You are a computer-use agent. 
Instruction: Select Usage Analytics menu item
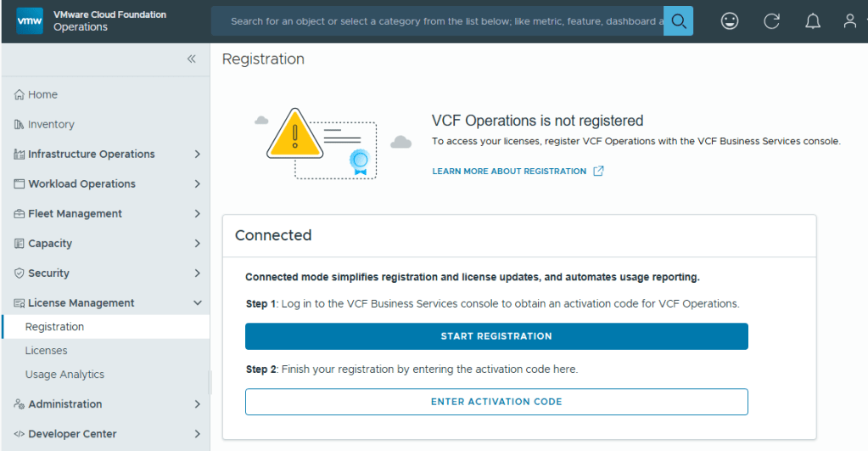coord(64,375)
